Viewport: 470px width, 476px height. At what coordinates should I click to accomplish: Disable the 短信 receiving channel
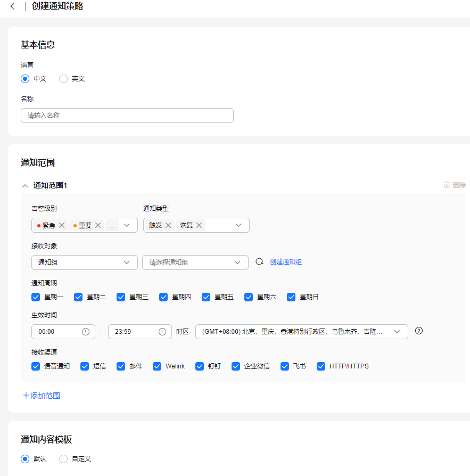click(x=85, y=366)
